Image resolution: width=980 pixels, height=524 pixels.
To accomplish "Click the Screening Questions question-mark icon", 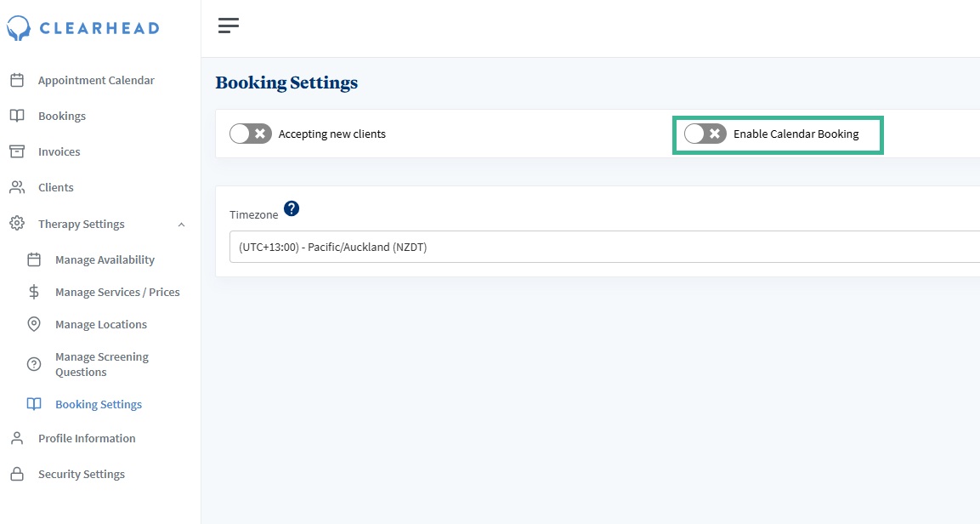I will pos(34,364).
